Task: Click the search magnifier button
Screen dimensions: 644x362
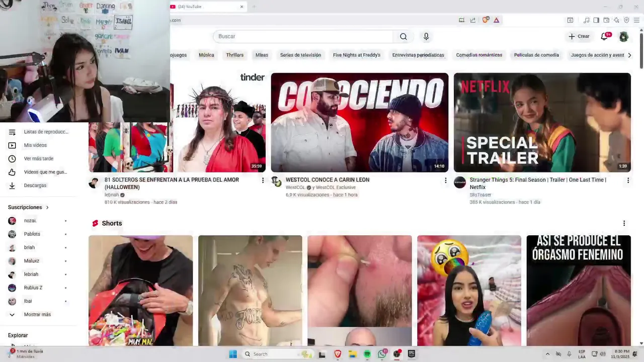Action: [x=404, y=36]
